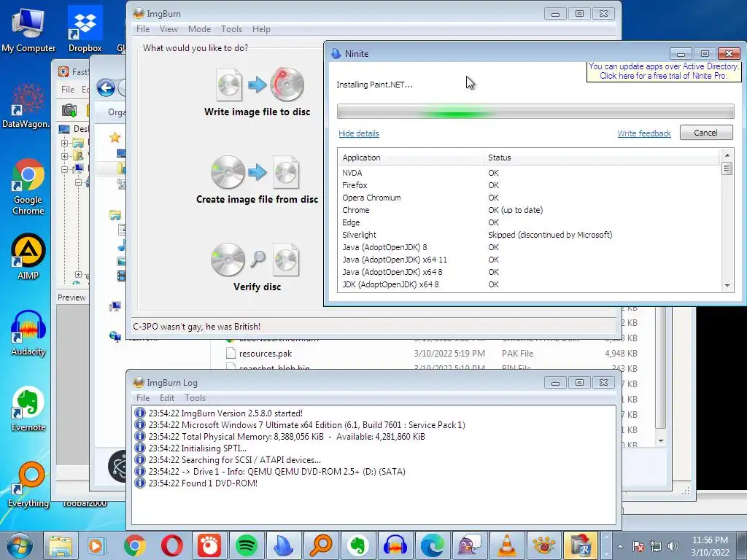Open Evernote elephant icon in taskbar
The image size is (747, 560).
click(357, 545)
